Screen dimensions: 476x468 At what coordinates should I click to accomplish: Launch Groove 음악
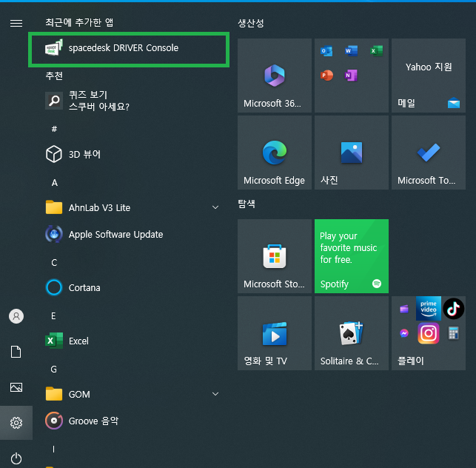pyautogui.click(x=129, y=421)
